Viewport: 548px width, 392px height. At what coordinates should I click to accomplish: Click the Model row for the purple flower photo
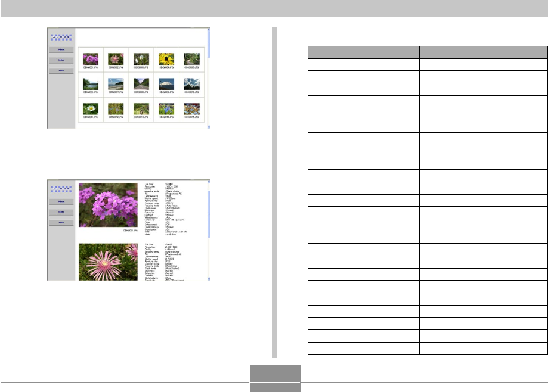[x=160, y=234]
